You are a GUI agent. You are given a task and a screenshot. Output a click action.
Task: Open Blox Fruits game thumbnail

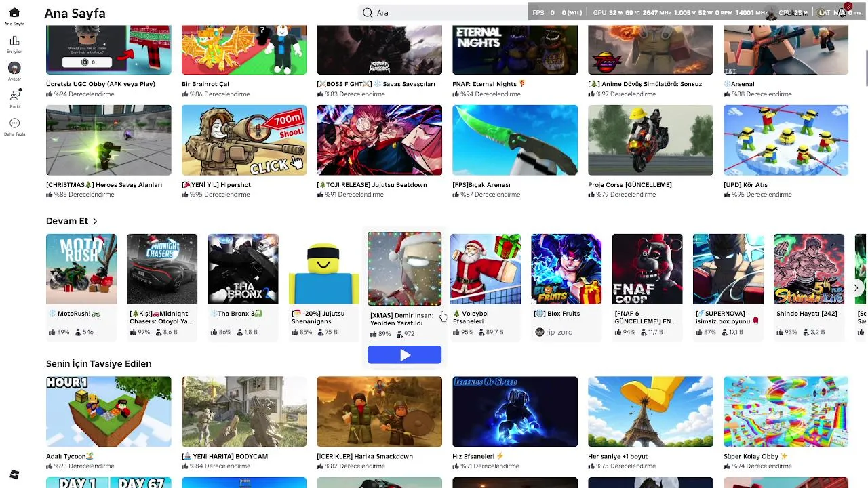(566, 269)
